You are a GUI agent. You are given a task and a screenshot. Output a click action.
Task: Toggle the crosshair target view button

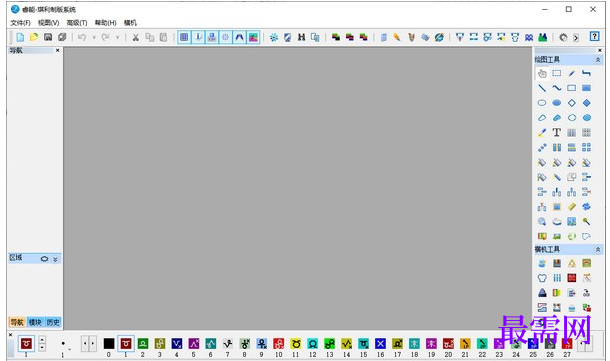tap(225, 37)
